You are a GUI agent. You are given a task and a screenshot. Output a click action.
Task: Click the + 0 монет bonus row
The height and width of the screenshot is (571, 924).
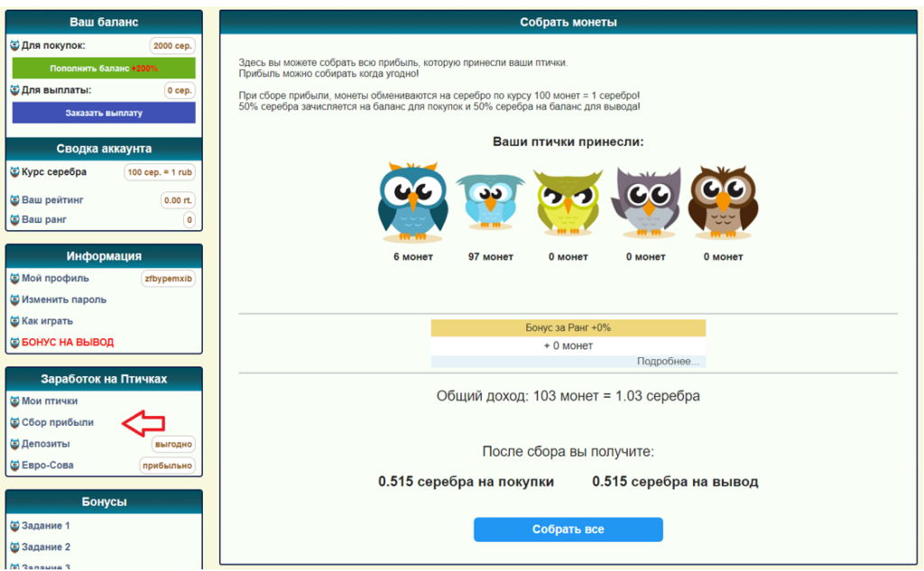568,345
